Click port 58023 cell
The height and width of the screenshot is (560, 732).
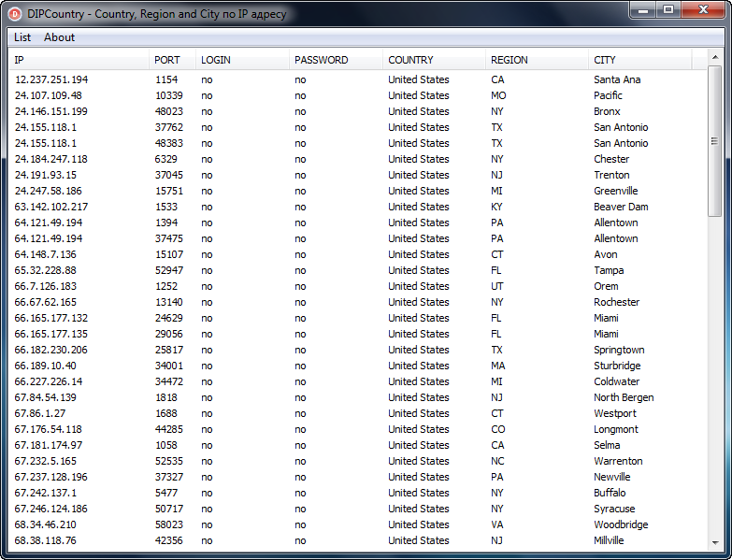click(x=168, y=524)
